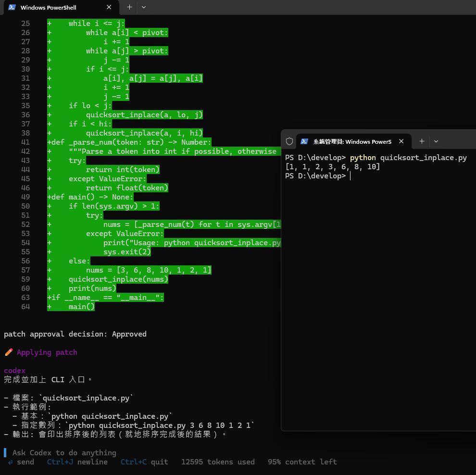The width and height of the screenshot is (476, 475).
Task: Click the diff line 'return float(token)'
Action: pos(127,188)
